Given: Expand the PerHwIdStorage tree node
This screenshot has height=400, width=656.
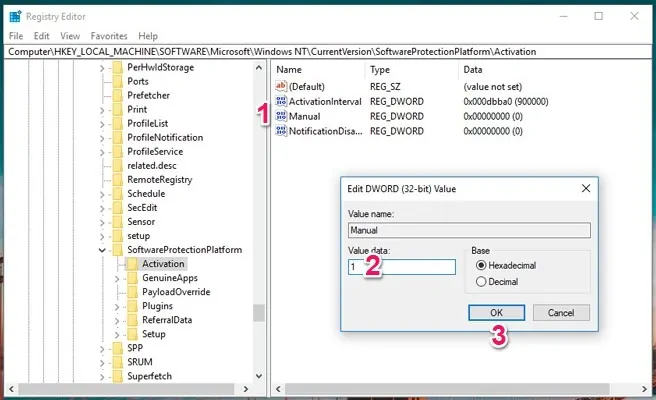Looking at the screenshot, I should [102, 68].
